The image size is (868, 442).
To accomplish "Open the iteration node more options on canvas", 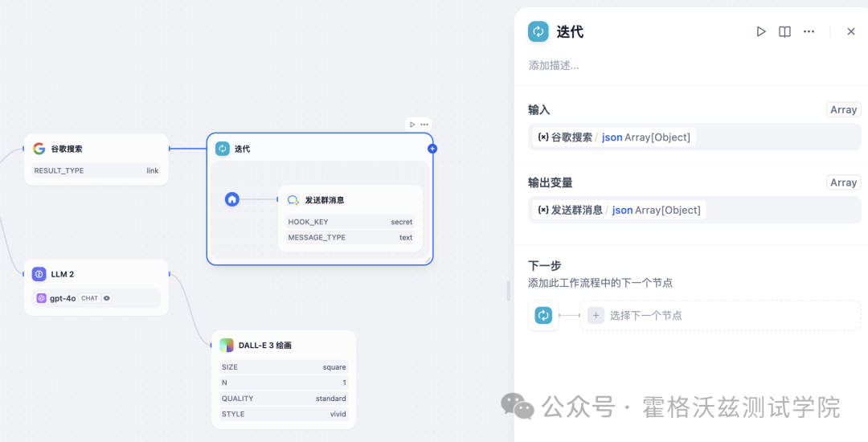I will pos(424,125).
